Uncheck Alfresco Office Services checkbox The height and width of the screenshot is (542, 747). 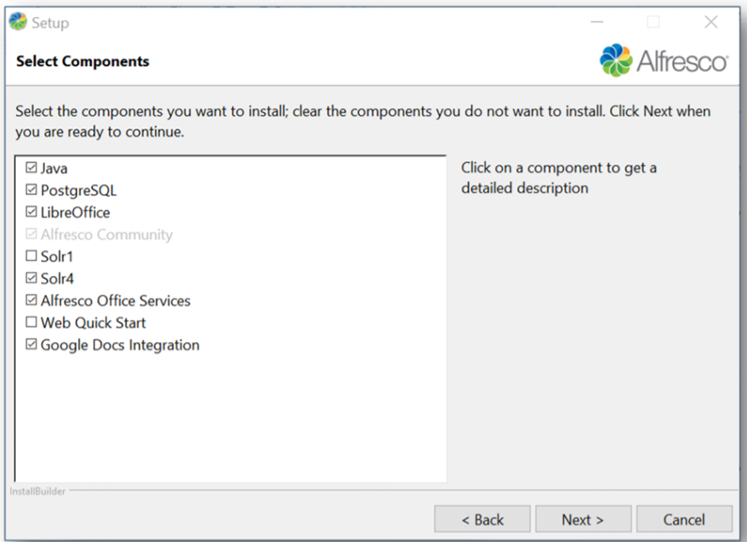pos(31,300)
